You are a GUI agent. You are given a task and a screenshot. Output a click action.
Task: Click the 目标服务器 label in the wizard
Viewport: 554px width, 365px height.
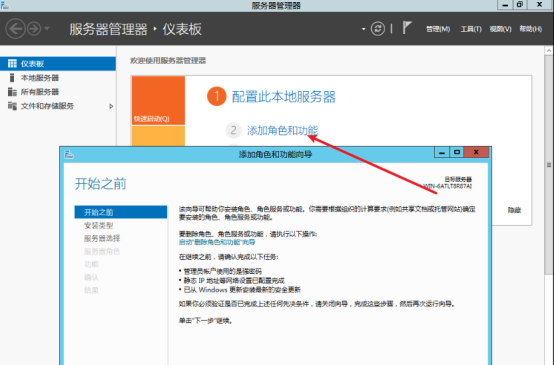point(458,179)
